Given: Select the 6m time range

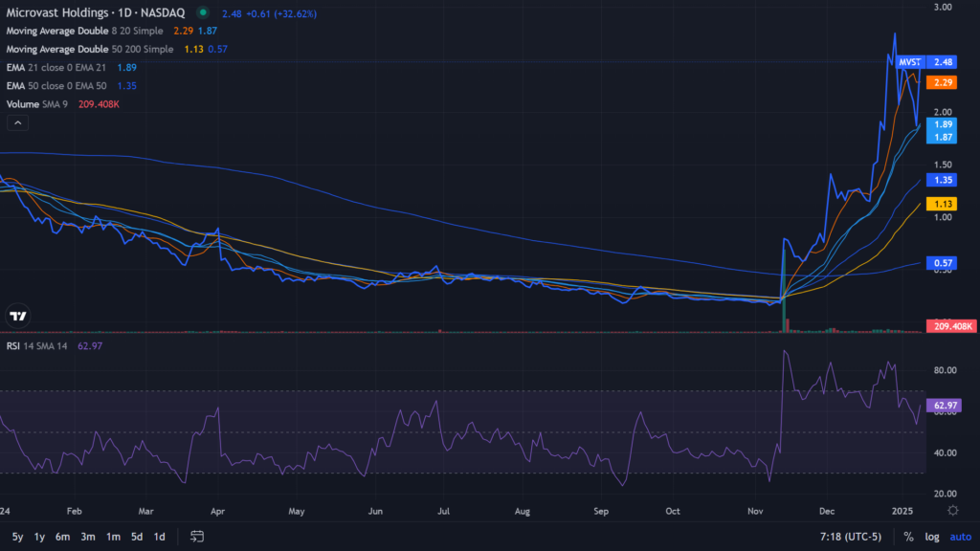Looking at the screenshot, I should [x=63, y=537].
